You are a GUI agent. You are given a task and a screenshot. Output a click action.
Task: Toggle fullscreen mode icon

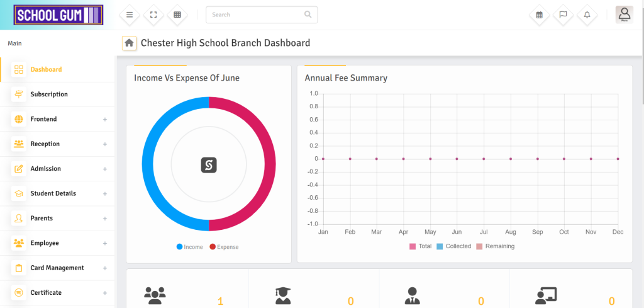coord(153,14)
